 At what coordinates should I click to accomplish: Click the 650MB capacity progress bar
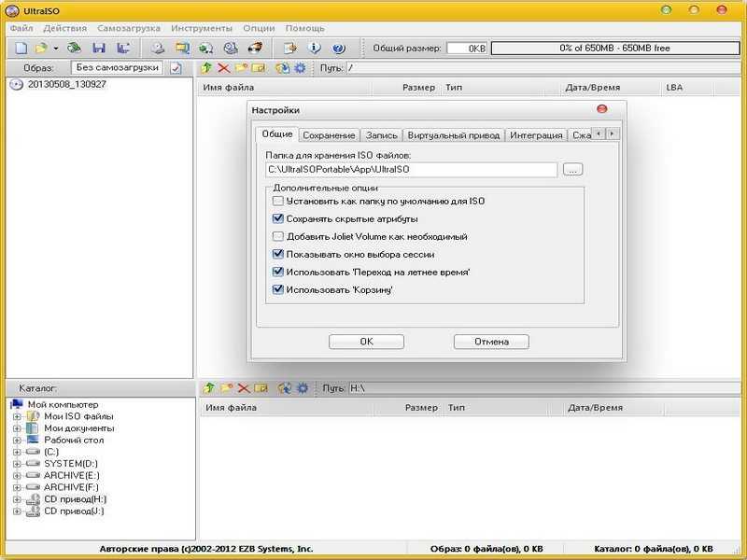click(615, 49)
